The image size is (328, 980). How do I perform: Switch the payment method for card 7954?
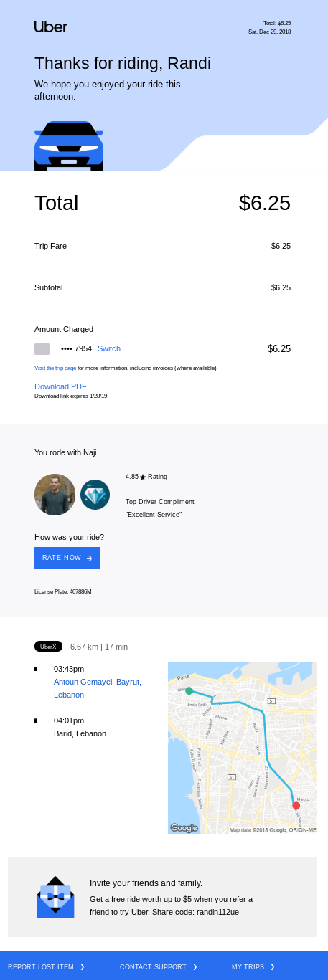click(109, 349)
